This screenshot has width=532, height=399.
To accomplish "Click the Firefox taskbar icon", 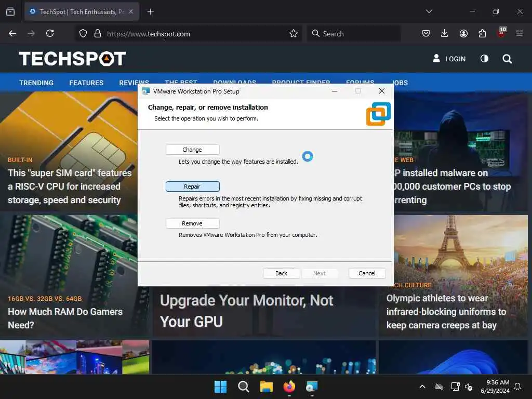I will pos(289,387).
